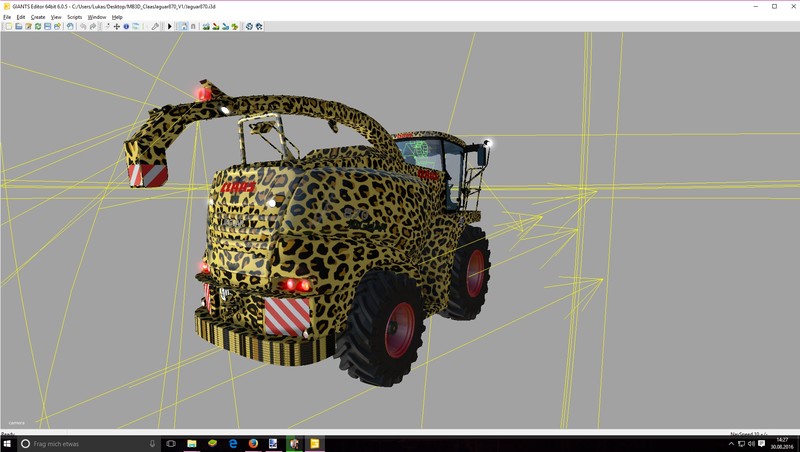The image size is (800, 452).
Task: Open the terrain sculpt tool icon
Action: [x=206, y=26]
